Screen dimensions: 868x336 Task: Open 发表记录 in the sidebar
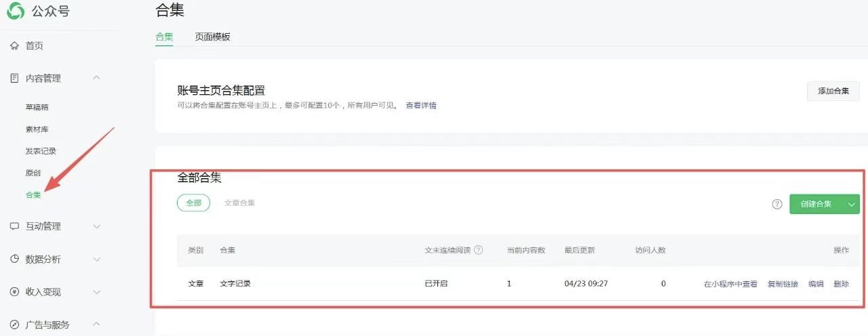(x=41, y=151)
